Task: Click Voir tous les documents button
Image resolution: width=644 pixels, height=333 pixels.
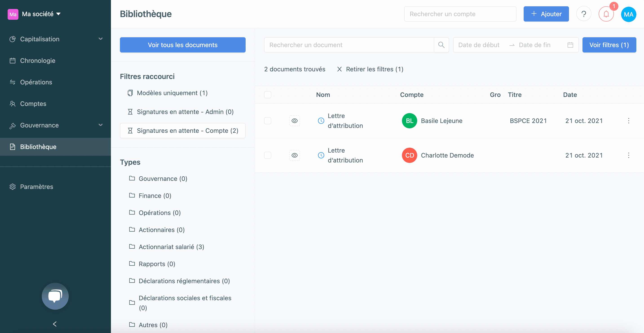Action: pos(183,45)
